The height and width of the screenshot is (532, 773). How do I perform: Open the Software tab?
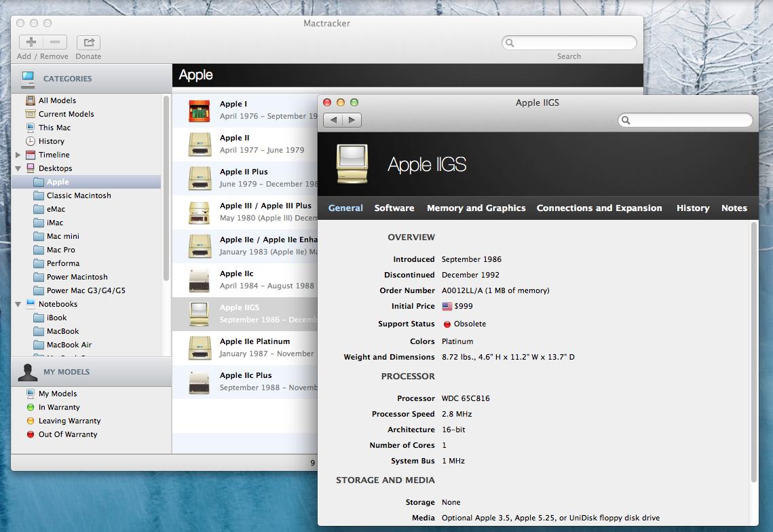pyautogui.click(x=394, y=208)
